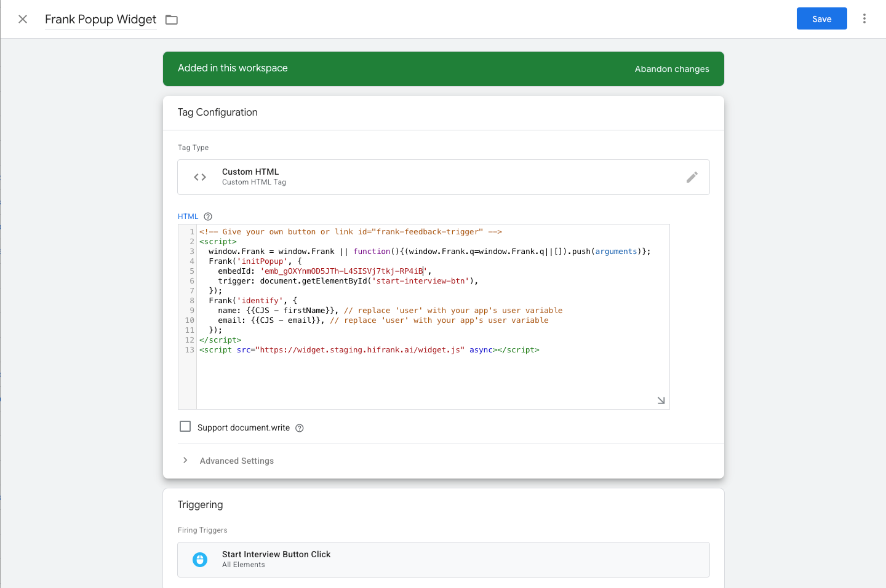Click 'Added in this workspace' banner text

[233, 68]
